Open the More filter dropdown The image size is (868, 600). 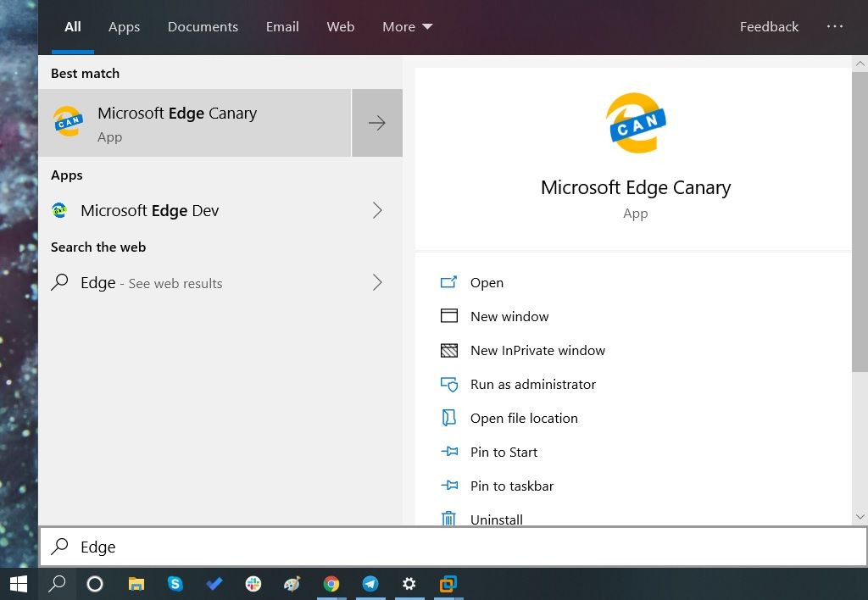(407, 27)
